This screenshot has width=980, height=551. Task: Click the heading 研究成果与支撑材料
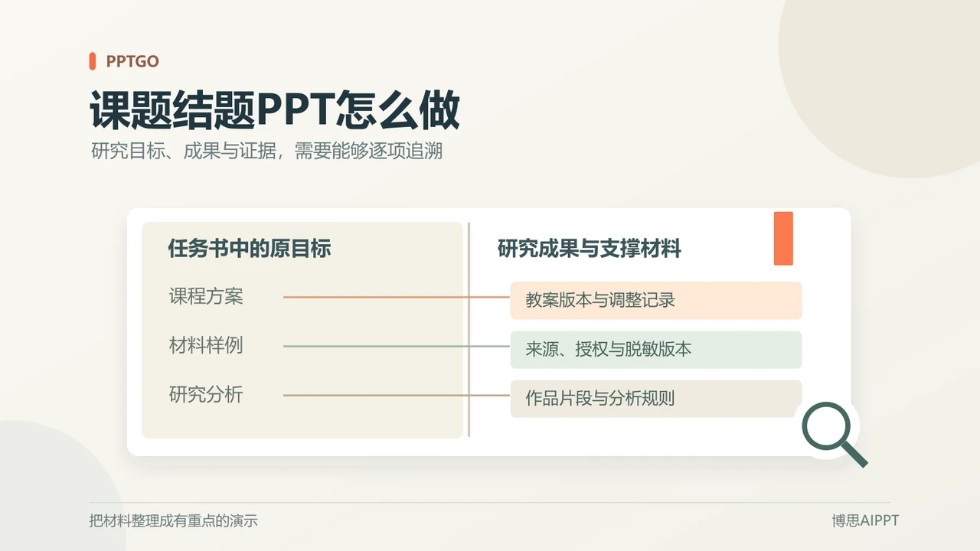pos(590,249)
